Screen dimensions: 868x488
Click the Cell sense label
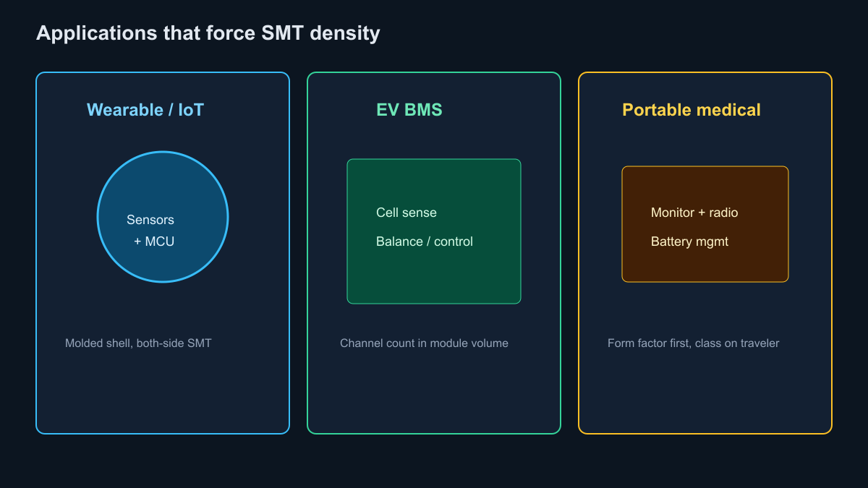click(x=407, y=213)
